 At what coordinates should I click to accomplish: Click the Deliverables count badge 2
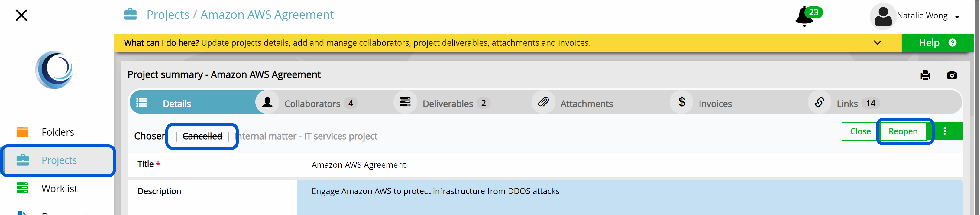click(484, 103)
